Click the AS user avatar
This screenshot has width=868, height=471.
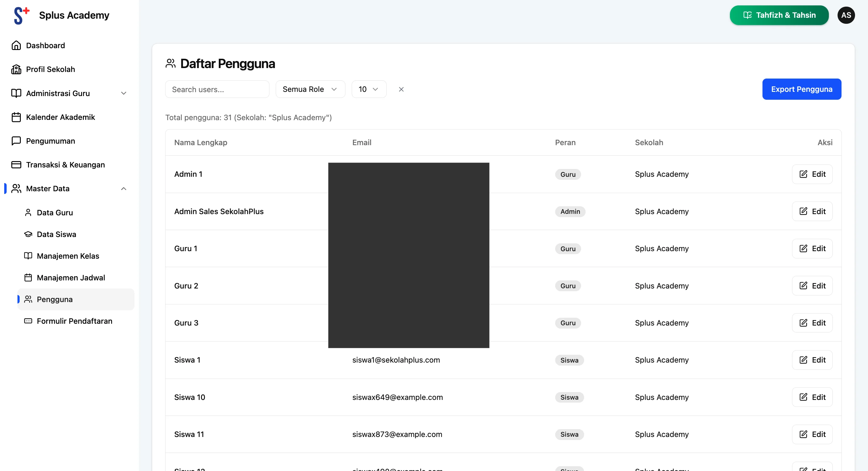[x=846, y=15]
